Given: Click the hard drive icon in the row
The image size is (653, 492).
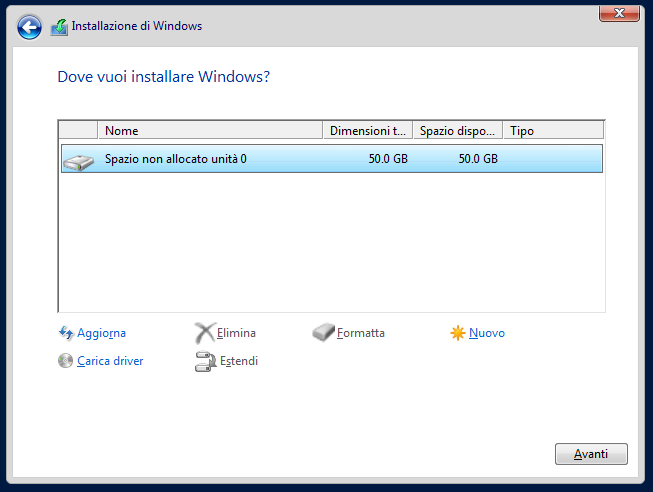Looking at the screenshot, I should [x=78, y=162].
